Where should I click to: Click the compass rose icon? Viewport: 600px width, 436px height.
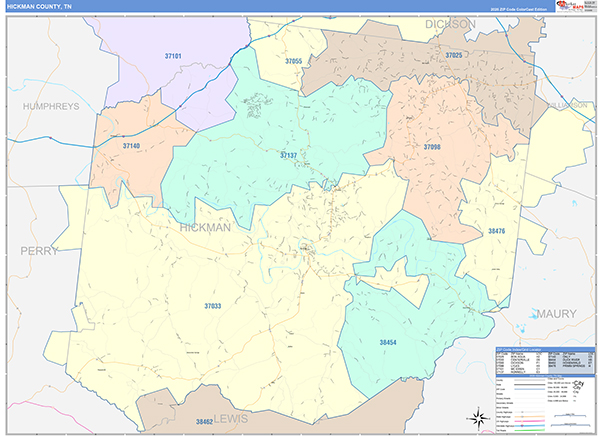pyautogui.click(x=479, y=418)
